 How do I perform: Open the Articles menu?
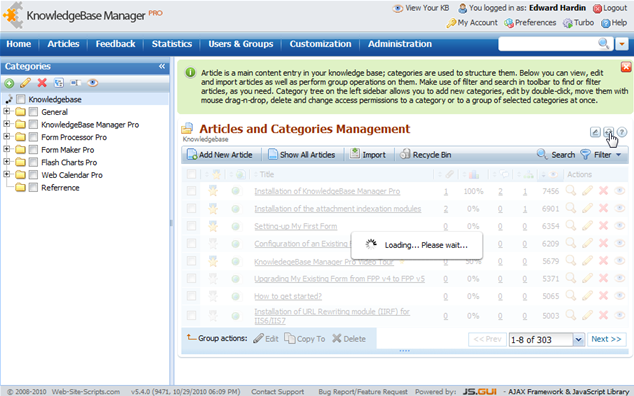(63, 44)
